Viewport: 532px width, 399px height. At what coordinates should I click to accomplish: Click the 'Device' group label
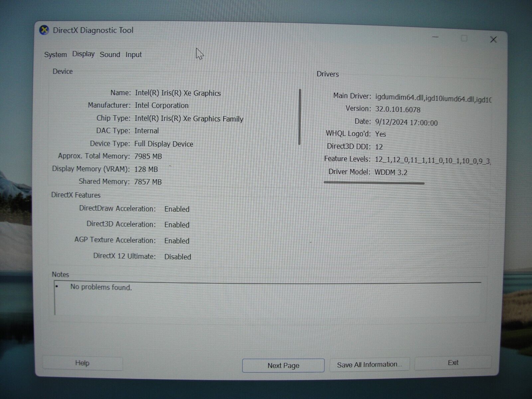pyautogui.click(x=63, y=71)
